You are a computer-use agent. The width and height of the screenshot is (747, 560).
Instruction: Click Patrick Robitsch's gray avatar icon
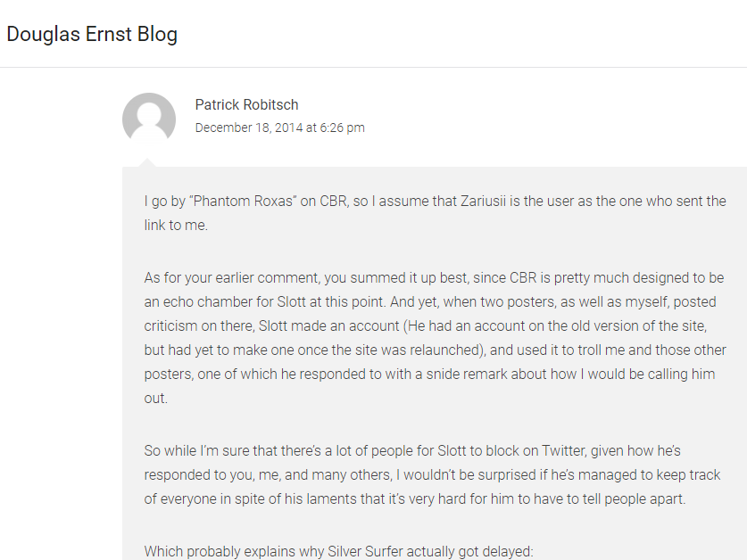tap(149, 119)
